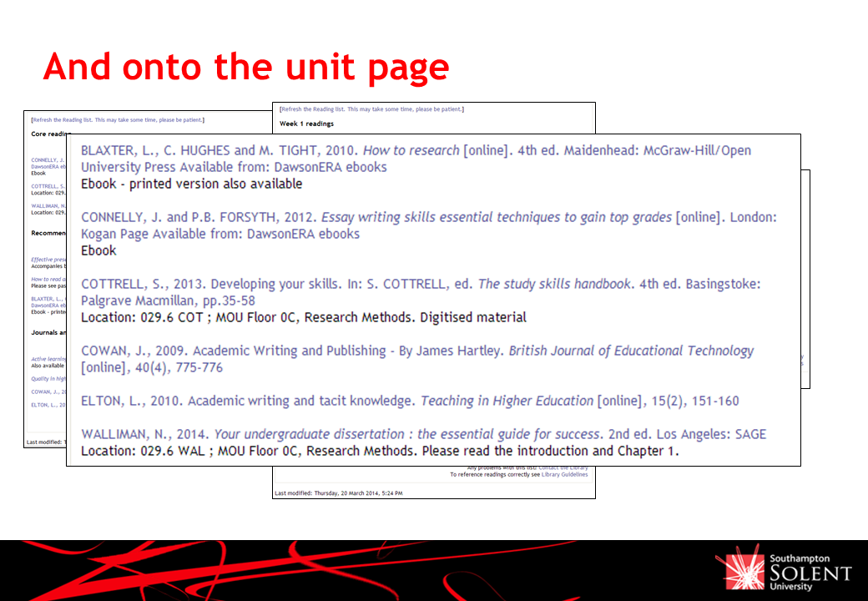
Task: Open the Library Guidelines link
Action: (x=564, y=474)
